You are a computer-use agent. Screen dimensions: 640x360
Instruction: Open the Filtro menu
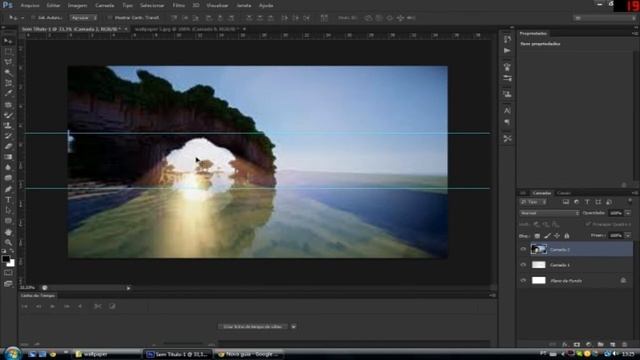pyautogui.click(x=178, y=6)
